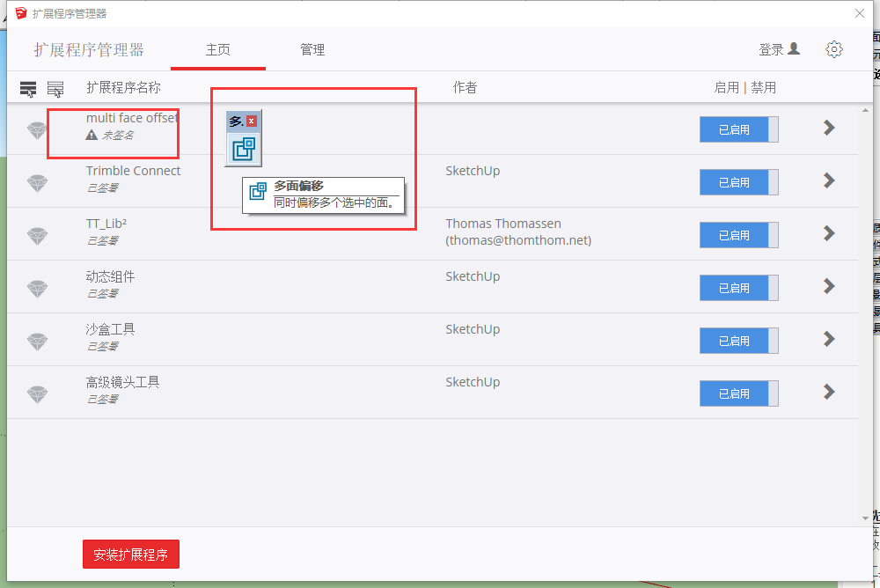Click the 启用 | 禁用 column header
Image resolution: width=880 pixels, height=588 pixels.
coord(744,88)
